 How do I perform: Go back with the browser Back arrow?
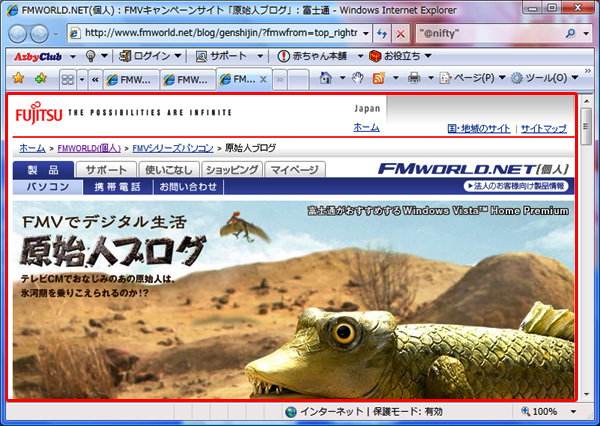[17, 34]
